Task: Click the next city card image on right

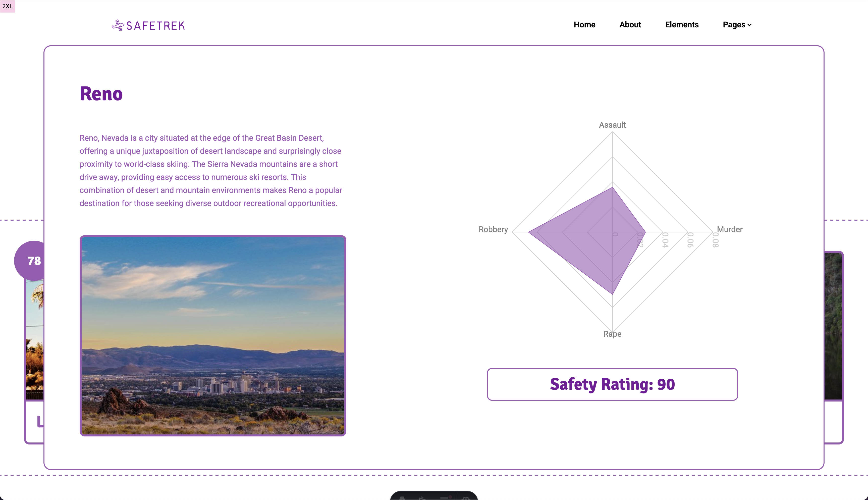Action: point(833,326)
